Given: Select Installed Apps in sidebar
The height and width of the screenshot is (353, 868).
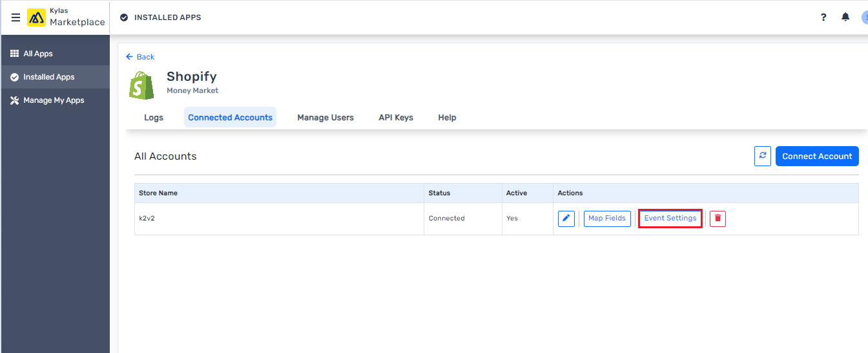Looking at the screenshot, I should click(48, 77).
